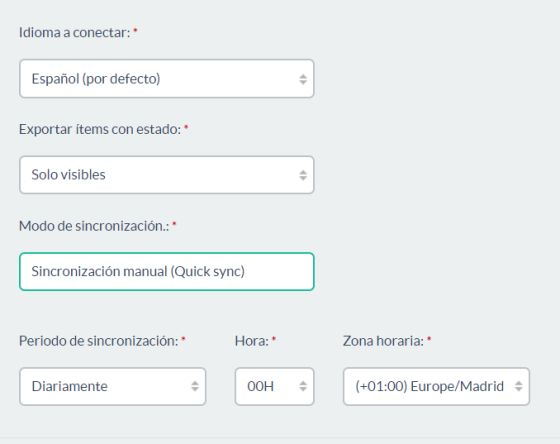Open the Solo visibles status dropdown
This screenshot has width=560, height=444.
(x=167, y=175)
